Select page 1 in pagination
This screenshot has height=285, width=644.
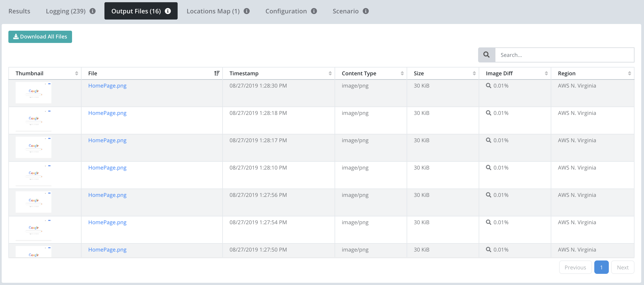pyautogui.click(x=601, y=267)
